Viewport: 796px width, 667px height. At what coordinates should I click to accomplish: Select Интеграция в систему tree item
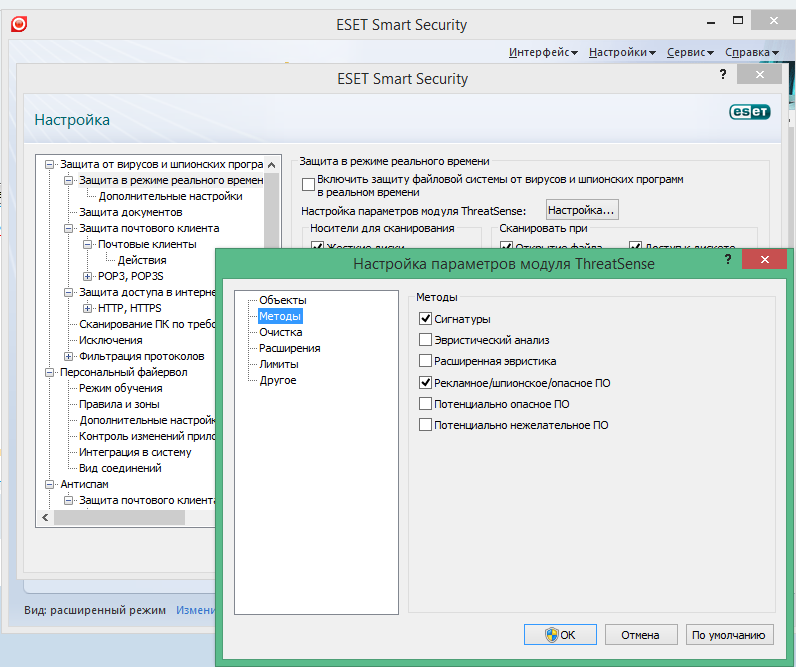tap(135, 452)
